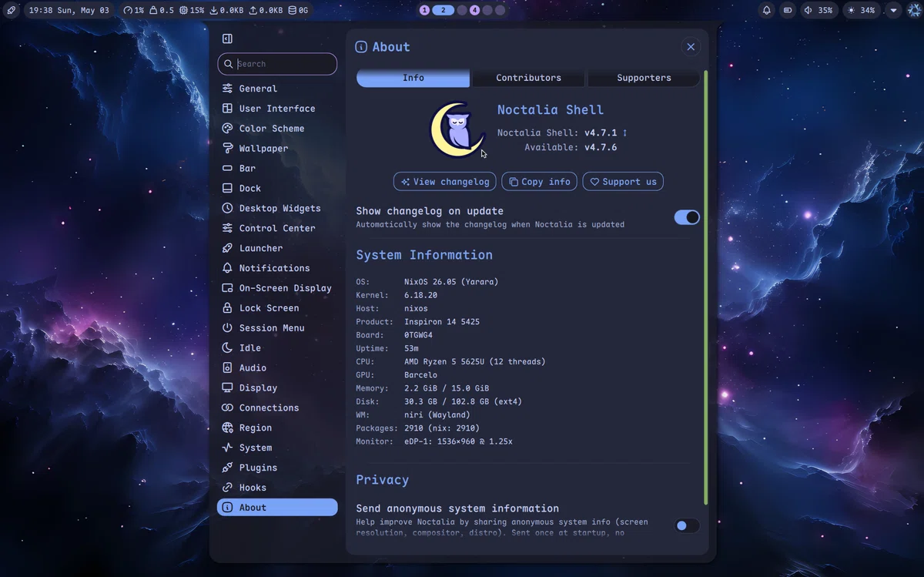Go to Connections settings page
The height and width of the screenshot is (577, 924).
pyautogui.click(x=277, y=408)
